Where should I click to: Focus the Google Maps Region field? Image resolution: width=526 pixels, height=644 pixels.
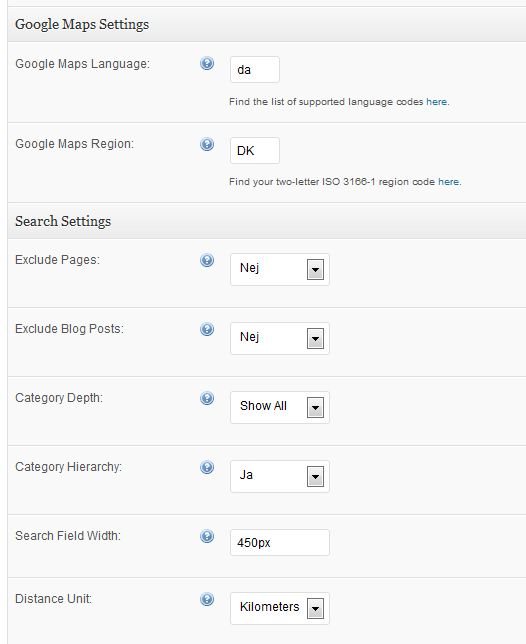255,150
